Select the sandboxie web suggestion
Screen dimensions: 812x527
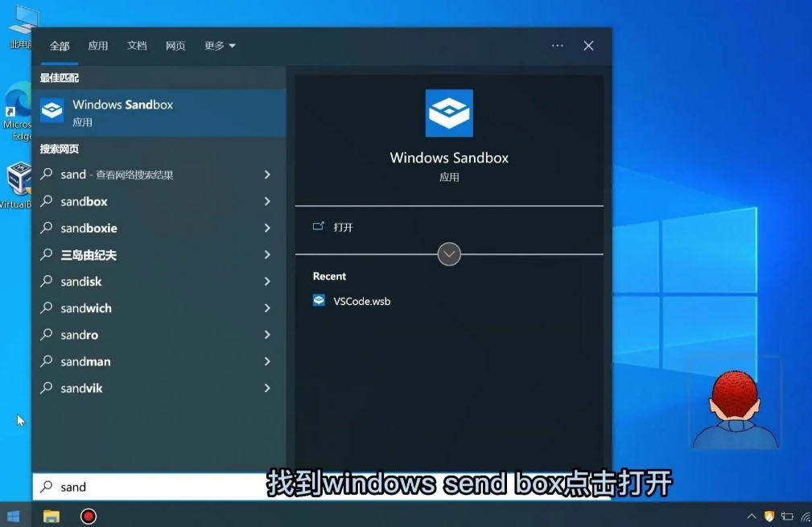[159, 228]
